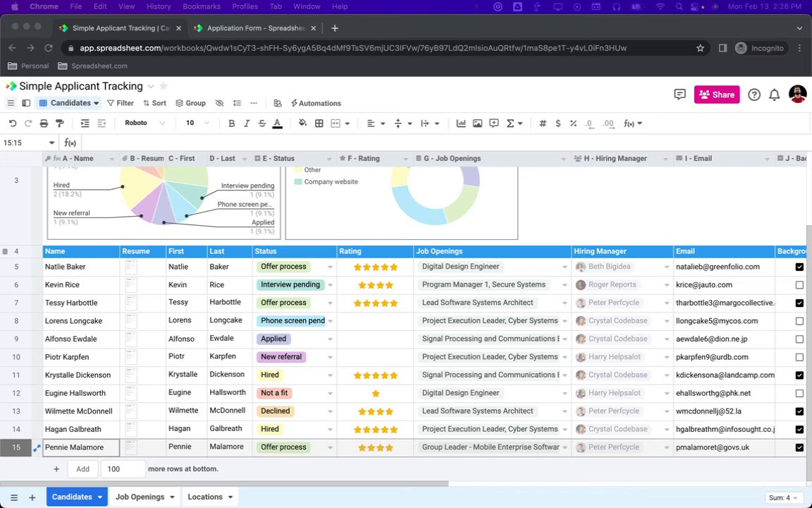The width and height of the screenshot is (812, 508).
Task: Star the Simple Applicant Tracking workbook
Action: (x=164, y=86)
